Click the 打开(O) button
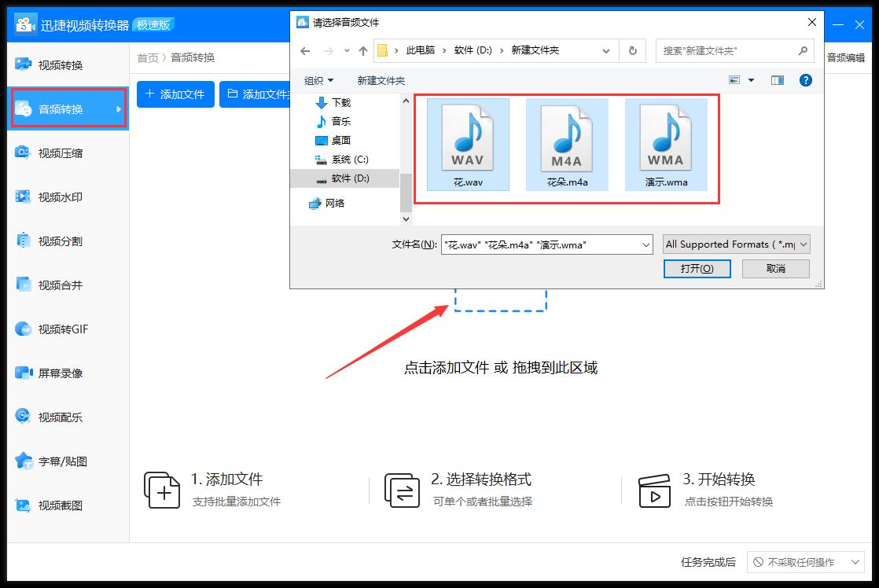The image size is (879, 588). [697, 269]
